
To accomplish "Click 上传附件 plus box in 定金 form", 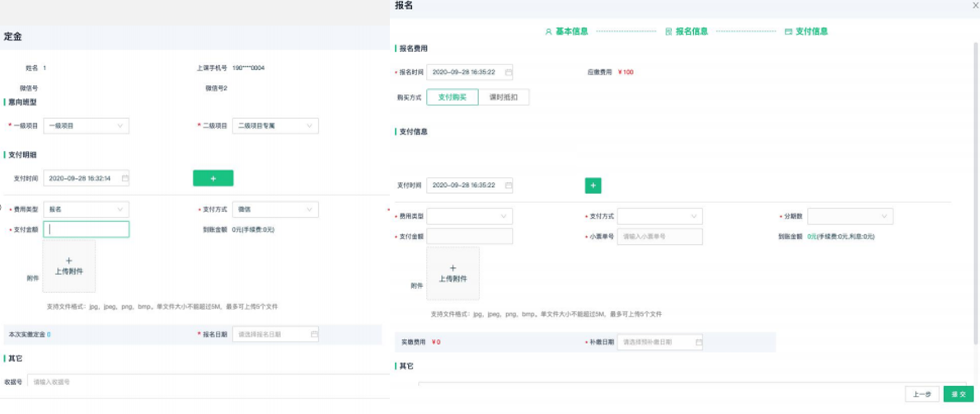I will tap(69, 266).
